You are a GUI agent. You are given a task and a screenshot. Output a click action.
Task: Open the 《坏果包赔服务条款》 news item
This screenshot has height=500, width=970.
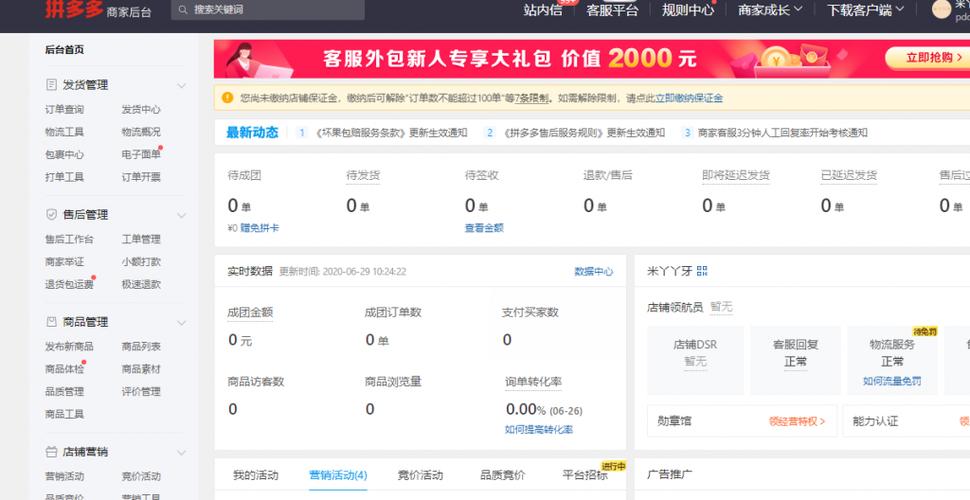tap(391, 132)
